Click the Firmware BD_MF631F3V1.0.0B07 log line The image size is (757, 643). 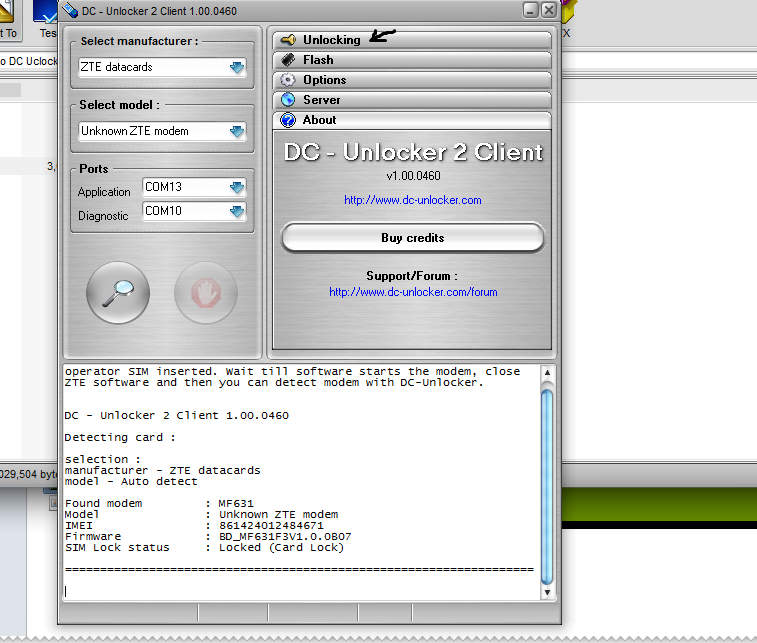(x=208, y=537)
